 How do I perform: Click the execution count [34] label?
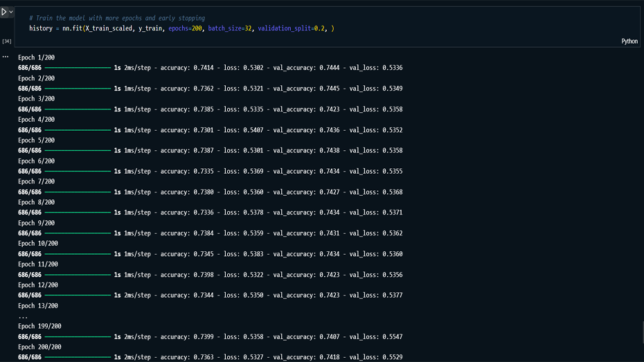[6, 42]
